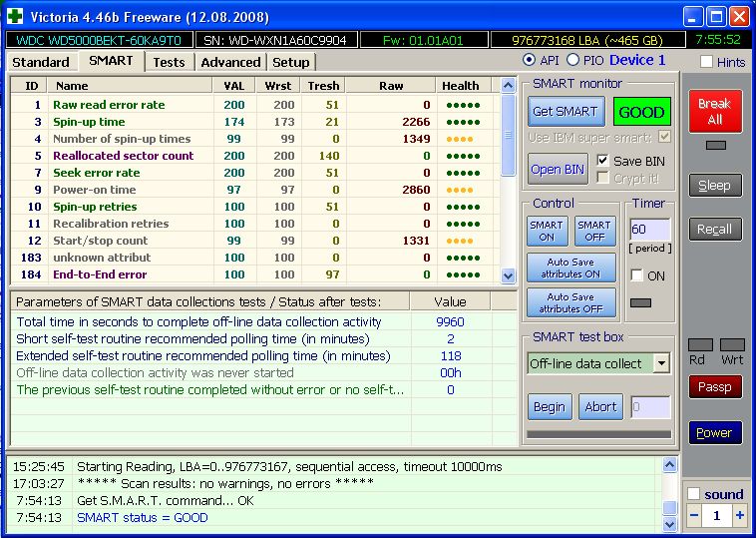Click the Get SMART button
Screen dimensions: 756x538
565,112
